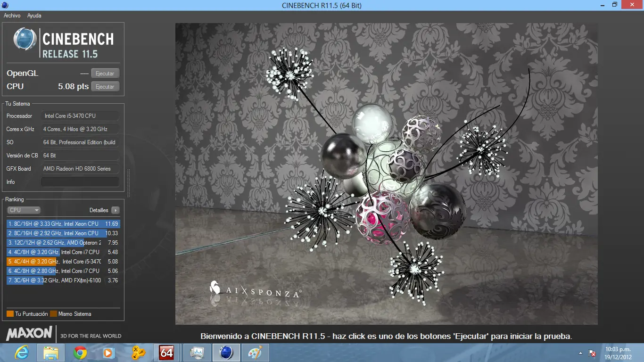Launch Google Chrome from the taskbar
This screenshot has height=362, width=644.
pos(80,353)
